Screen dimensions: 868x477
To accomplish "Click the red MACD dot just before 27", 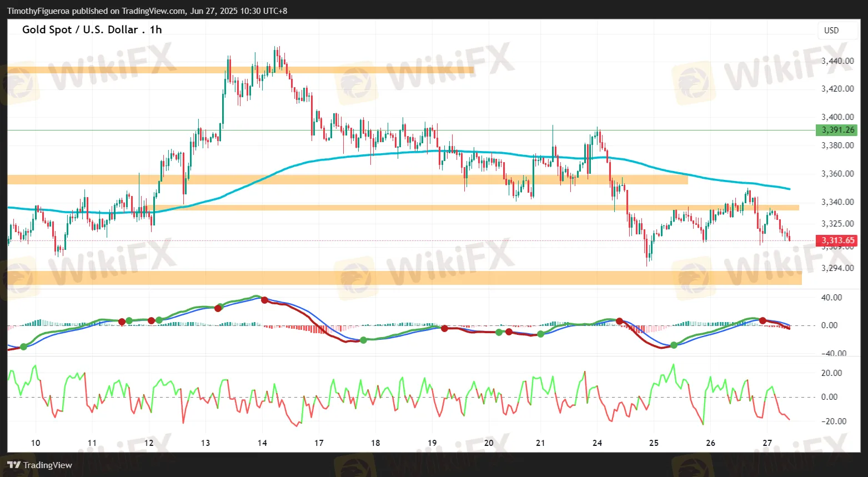I will tap(763, 321).
